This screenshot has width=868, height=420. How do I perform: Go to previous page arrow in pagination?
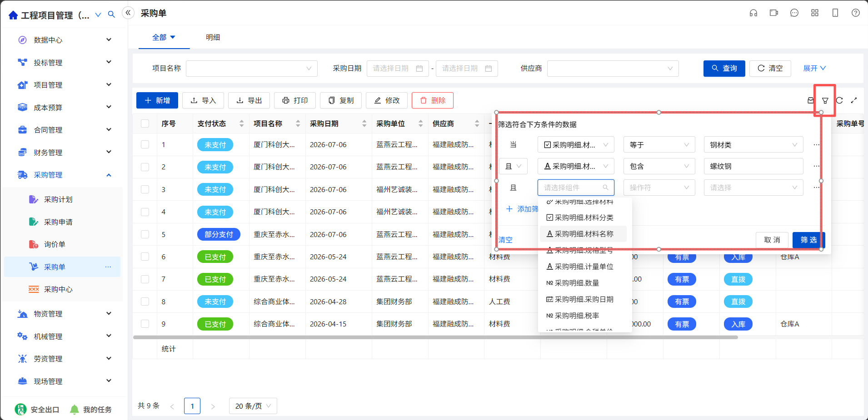point(172,406)
